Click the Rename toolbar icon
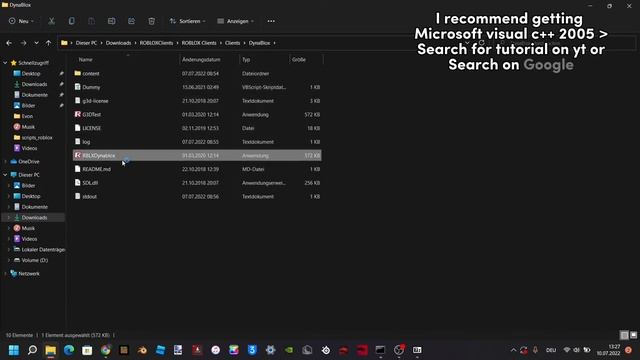 pos(111,21)
